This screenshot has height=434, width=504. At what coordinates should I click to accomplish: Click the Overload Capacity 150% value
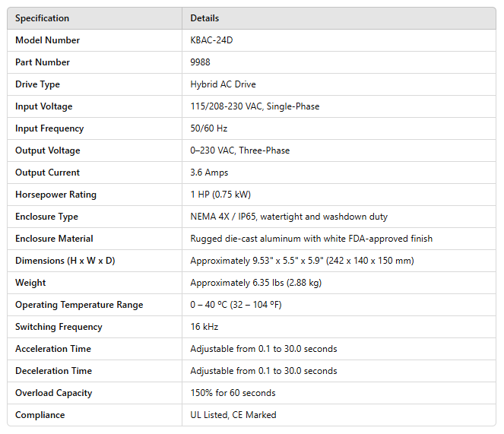(233, 393)
